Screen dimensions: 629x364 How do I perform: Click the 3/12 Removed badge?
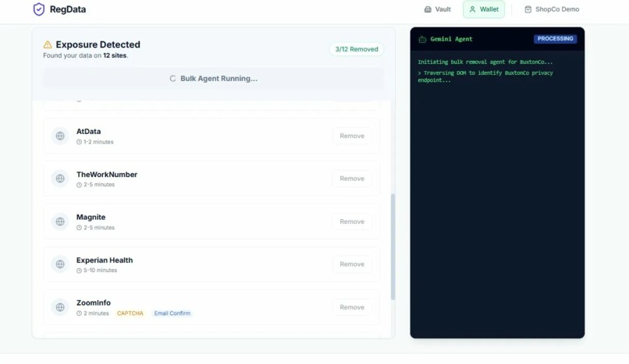point(356,49)
